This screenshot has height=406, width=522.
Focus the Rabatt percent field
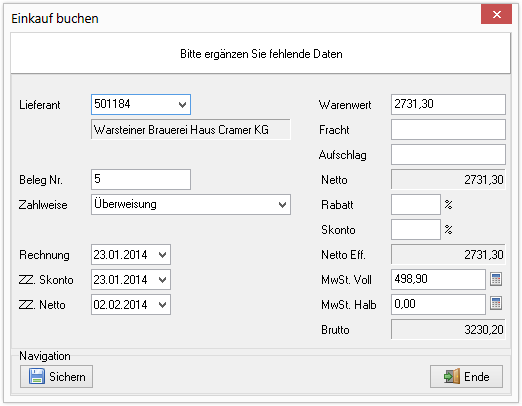click(416, 204)
